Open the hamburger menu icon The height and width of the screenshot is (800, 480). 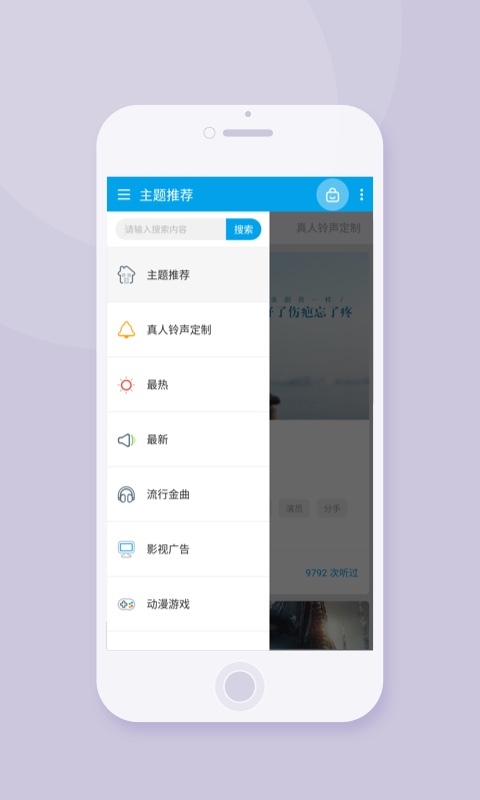point(124,194)
